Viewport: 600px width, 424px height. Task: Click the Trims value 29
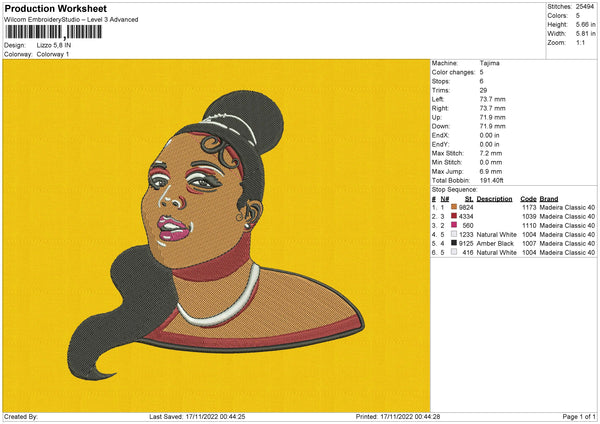pyautogui.click(x=483, y=90)
